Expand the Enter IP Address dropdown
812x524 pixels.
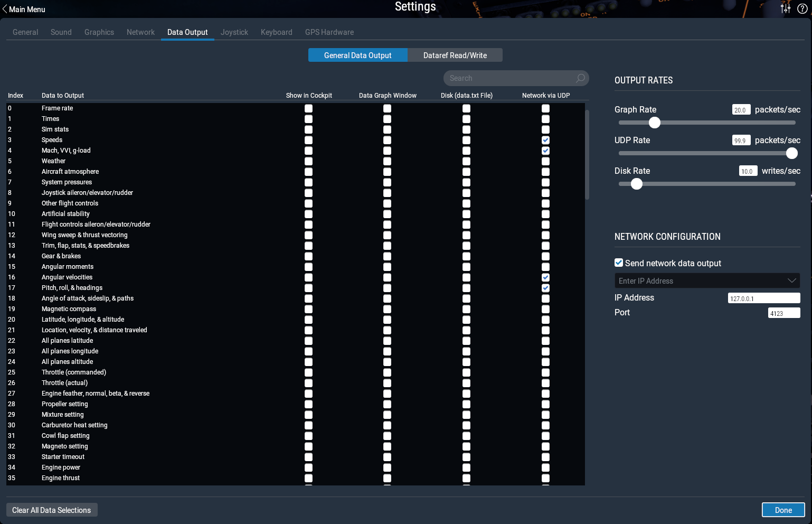point(791,280)
